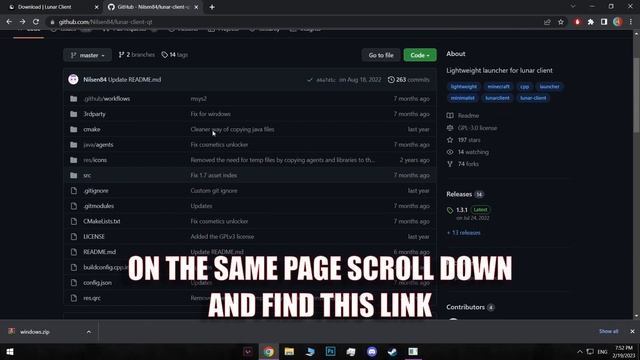Expand the master branch dropdown

click(87, 55)
